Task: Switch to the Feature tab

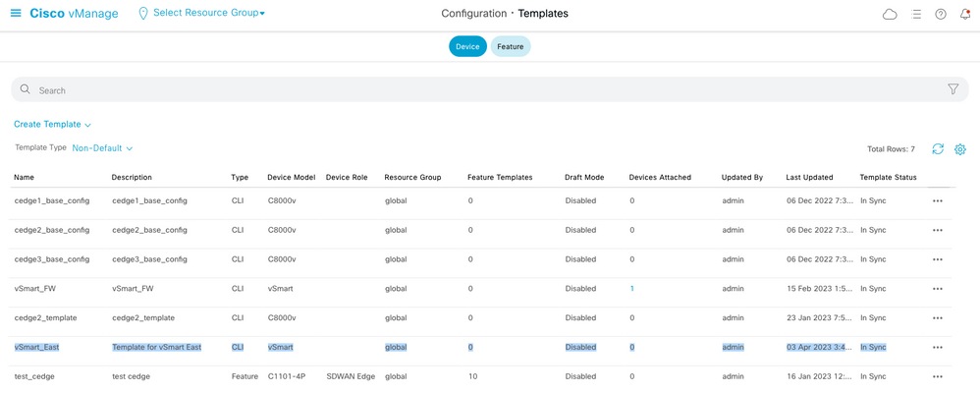Action: coord(511,46)
